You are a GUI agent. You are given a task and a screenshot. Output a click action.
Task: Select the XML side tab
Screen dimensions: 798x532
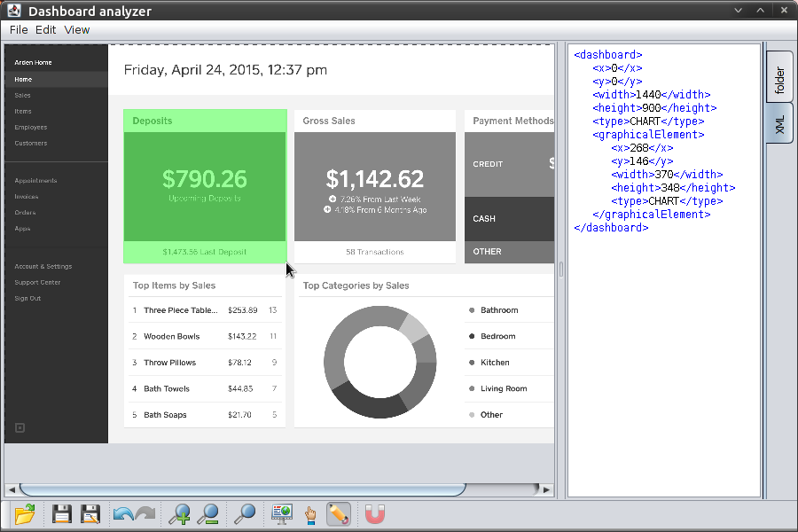(x=779, y=125)
